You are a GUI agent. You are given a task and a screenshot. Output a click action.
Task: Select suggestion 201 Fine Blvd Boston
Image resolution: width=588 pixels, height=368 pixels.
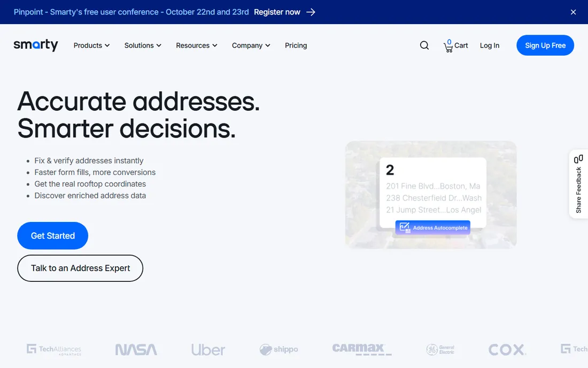point(433,186)
